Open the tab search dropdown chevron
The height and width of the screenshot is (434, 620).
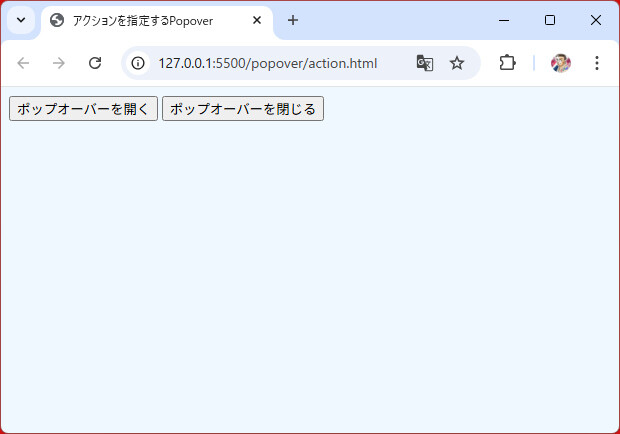[x=21, y=20]
